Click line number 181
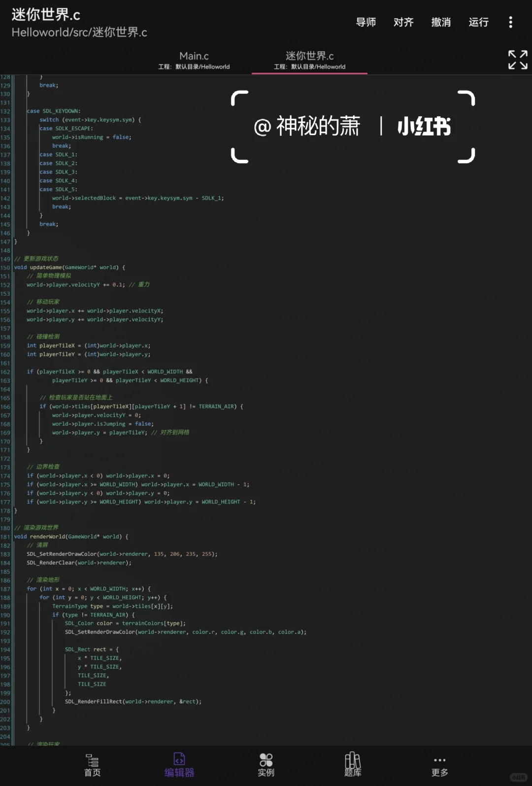Image resolution: width=532 pixels, height=786 pixels. [x=5, y=537]
